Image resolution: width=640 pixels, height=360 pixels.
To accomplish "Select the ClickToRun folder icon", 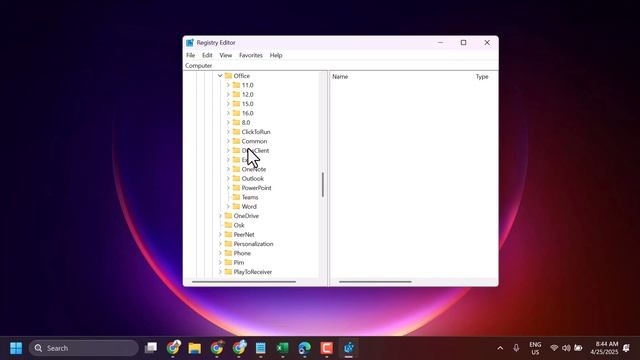I will 236,132.
